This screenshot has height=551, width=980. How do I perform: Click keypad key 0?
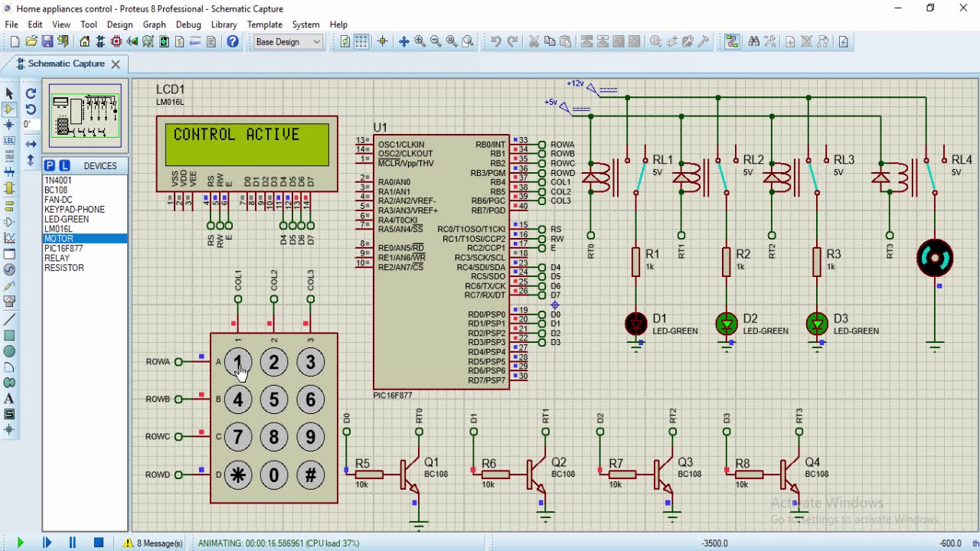point(274,474)
